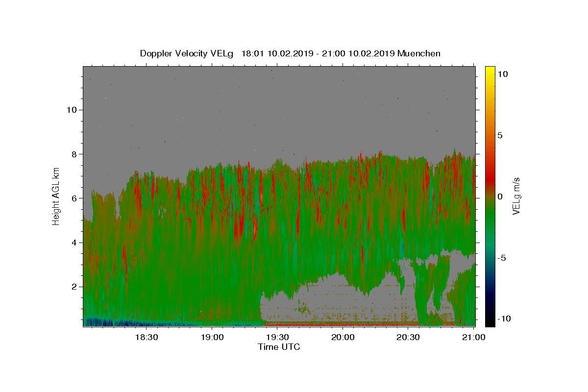Click the plot title Doppler Velocity VELg

click(x=187, y=53)
